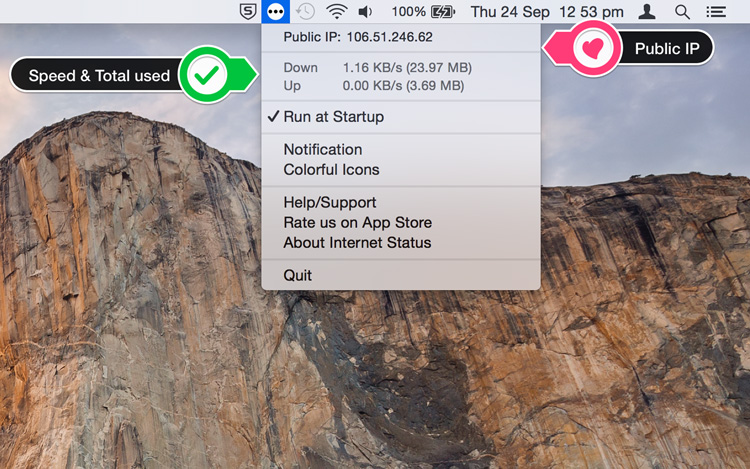This screenshot has height=469, width=750.
Task: Open Spotlight search magnifier icon
Action: (x=682, y=12)
